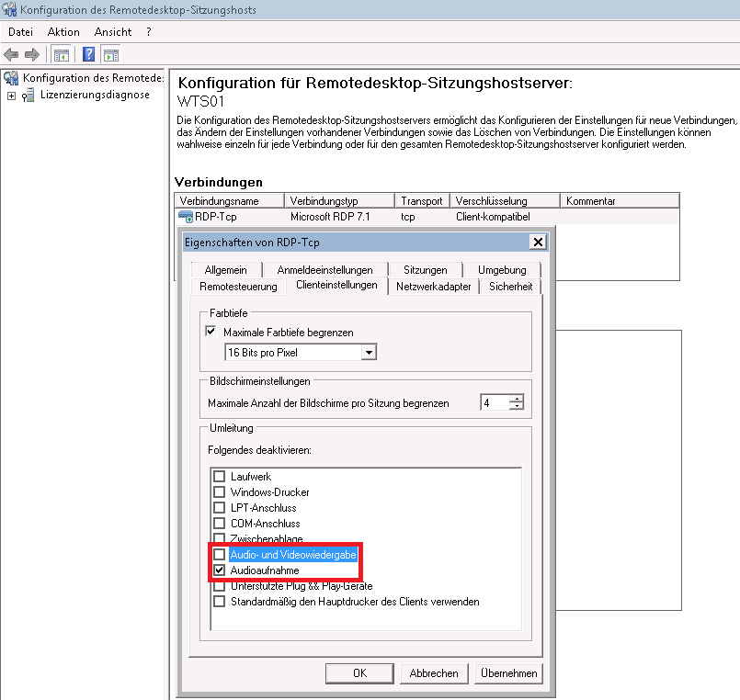Image resolution: width=740 pixels, height=700 pixels.
Task: Open the 16 Bits pro Pixel dropdown
Action: (x=369, y=352)
